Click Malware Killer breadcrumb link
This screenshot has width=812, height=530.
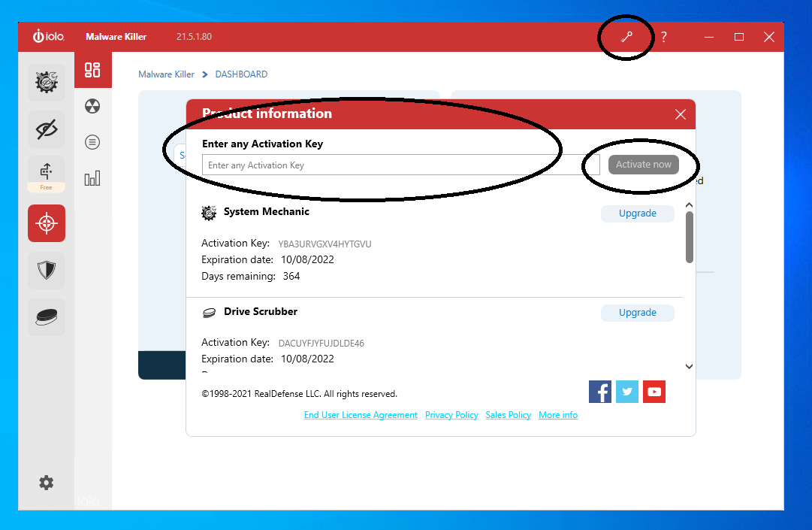tap(166, 74)
